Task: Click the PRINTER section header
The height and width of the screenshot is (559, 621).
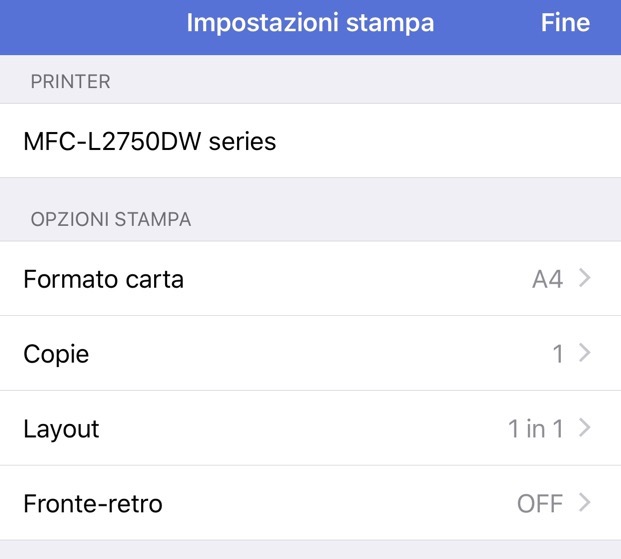Action: (x=70, y=82)
